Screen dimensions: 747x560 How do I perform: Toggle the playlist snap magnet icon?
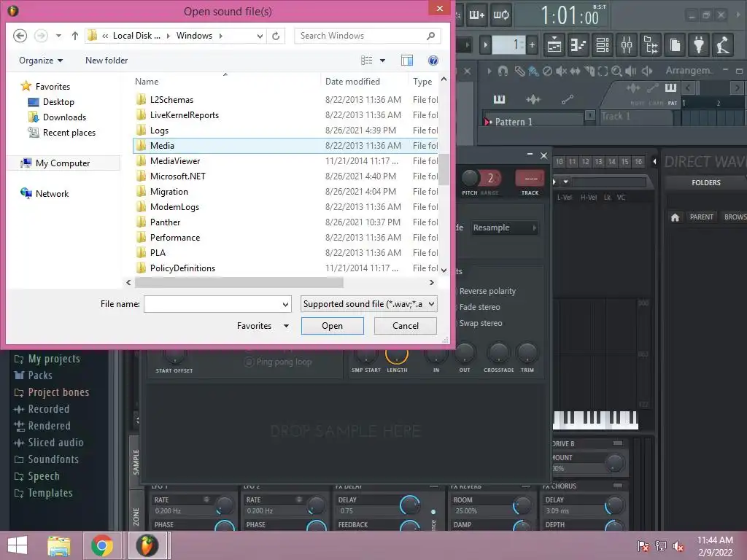point(503,71)
